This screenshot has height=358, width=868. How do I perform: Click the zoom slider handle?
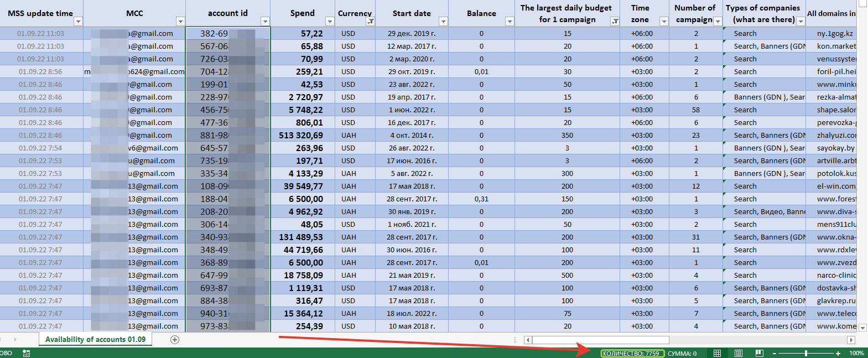click(806, 353)
